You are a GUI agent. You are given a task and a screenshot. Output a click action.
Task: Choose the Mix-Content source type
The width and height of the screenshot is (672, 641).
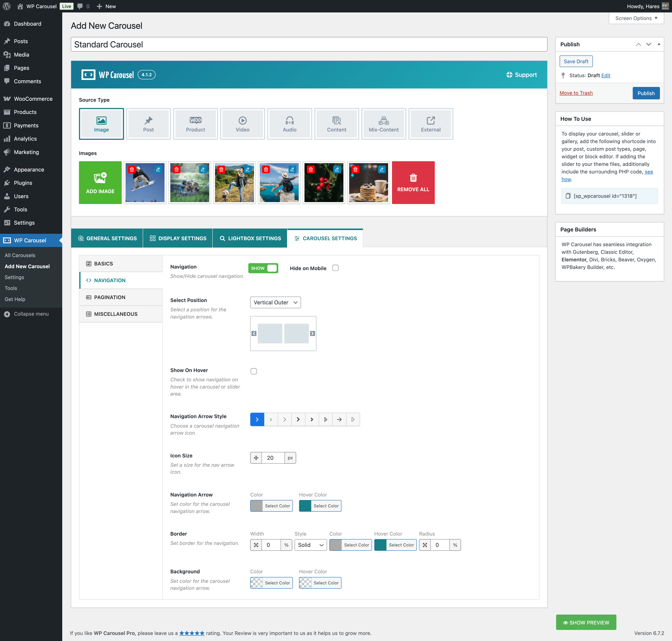pos(384,124)
